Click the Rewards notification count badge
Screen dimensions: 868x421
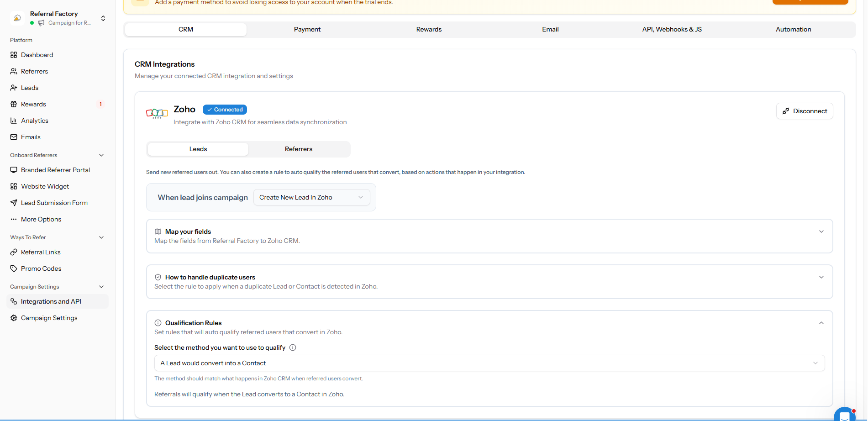[x=100, y=104]
